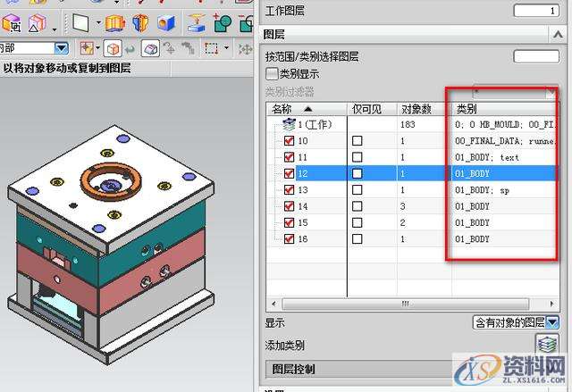This screenshot has width=572, height=392.
Task: Click the grayed move-arrows icon
Action: click(x=245, y=49)
